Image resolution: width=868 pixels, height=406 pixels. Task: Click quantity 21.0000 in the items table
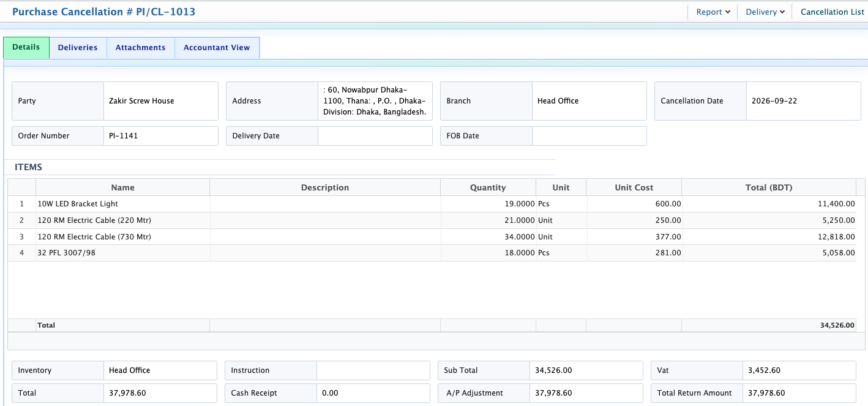(520, 220)
